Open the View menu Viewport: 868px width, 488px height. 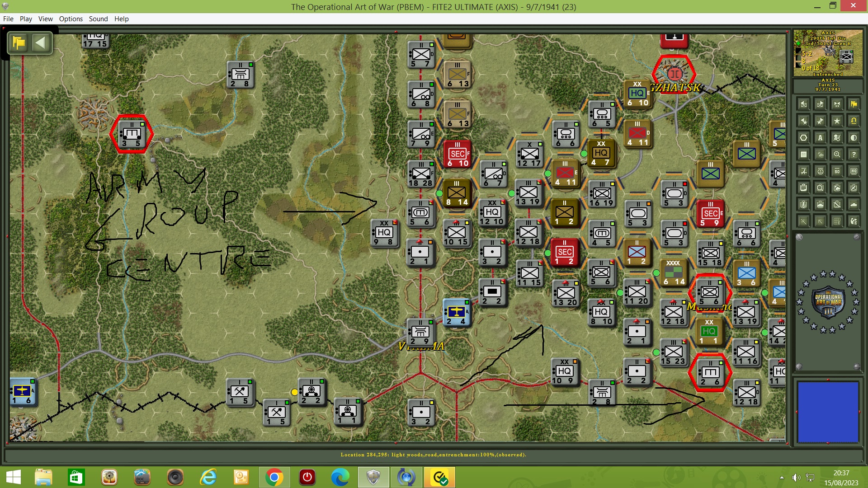point(45,19)
